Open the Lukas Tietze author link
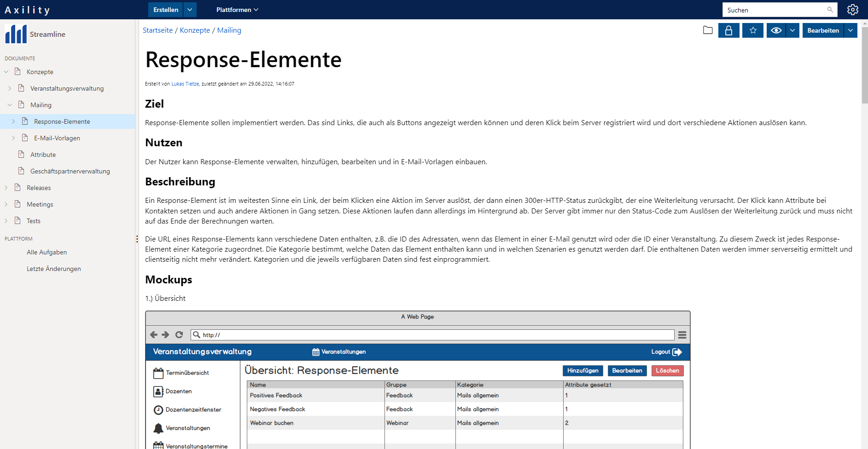The image size is (868, 449). pos(185,84)
